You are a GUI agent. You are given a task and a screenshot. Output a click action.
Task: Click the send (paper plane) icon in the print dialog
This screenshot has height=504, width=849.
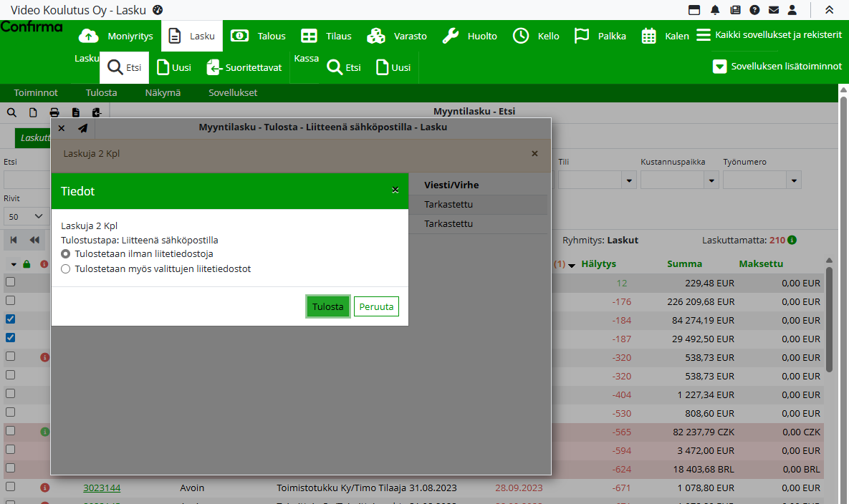83,128
